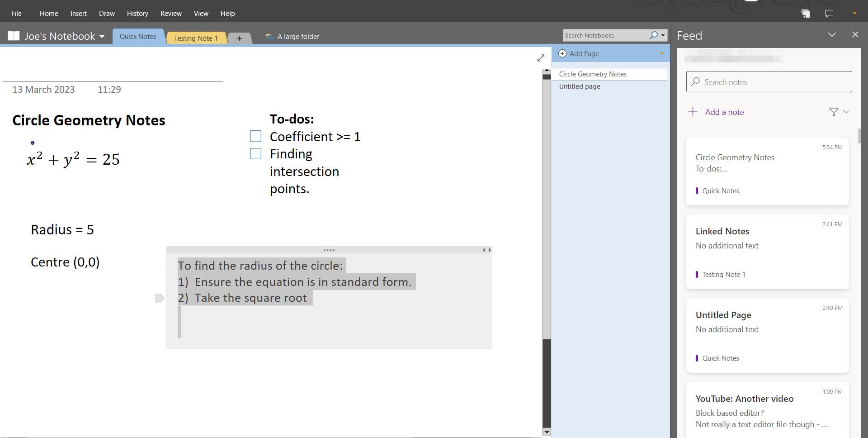
Task: Open the filter funnel in the Feed panel
Action: click(x=833, y=111)
